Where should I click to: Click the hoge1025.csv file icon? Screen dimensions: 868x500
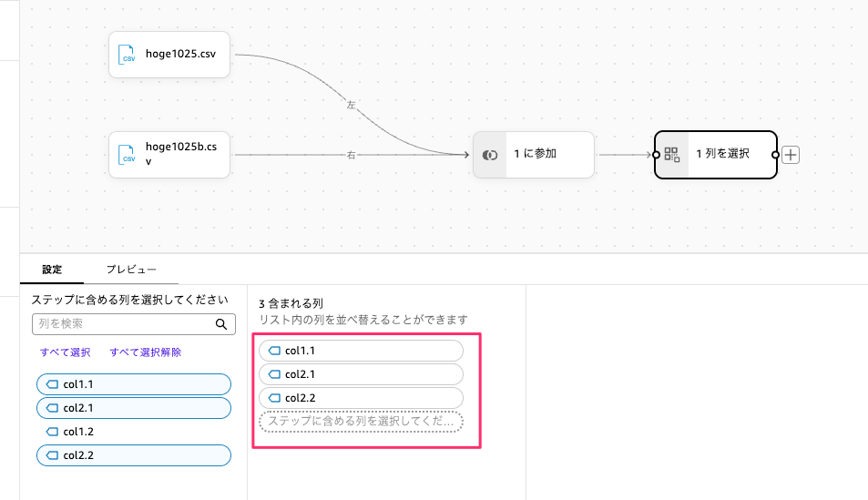tap(128, 55)
